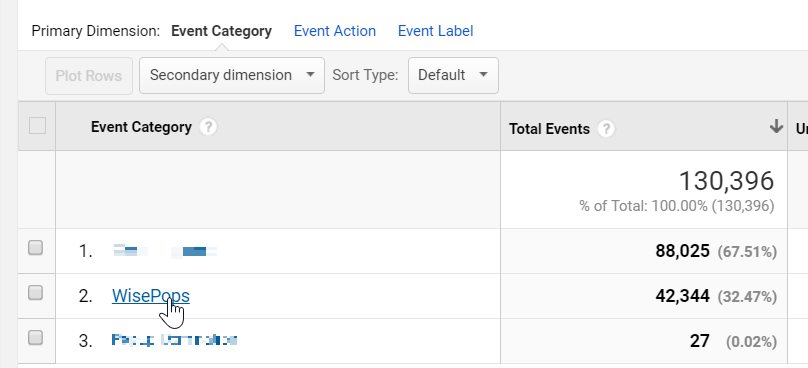Toggle the select-all checkbox in table header
Viewport: 808px width, 368px height.
click(37, 126)
